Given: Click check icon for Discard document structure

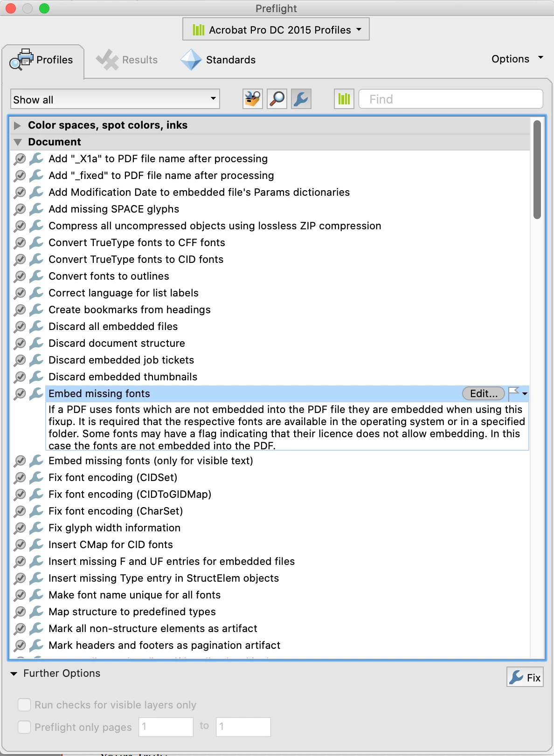Looking at the screenshot, I should pos(20,343).
